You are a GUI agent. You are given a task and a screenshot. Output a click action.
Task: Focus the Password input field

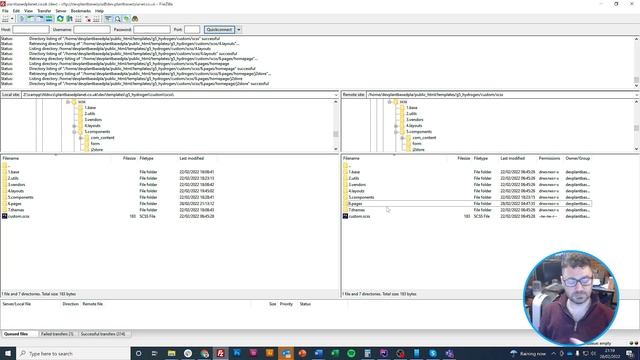pos(152,29)
